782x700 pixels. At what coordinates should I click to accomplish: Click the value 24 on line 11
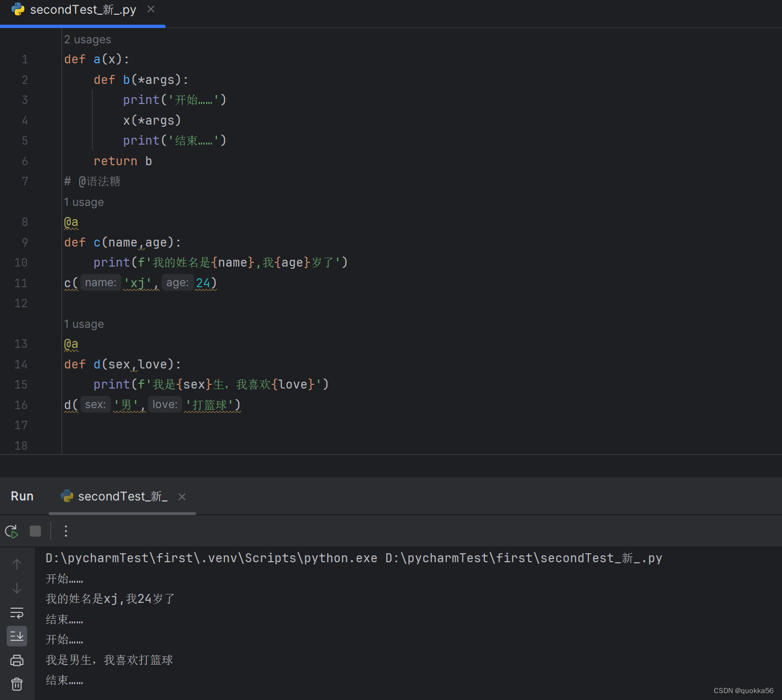[x=203, y=283]
